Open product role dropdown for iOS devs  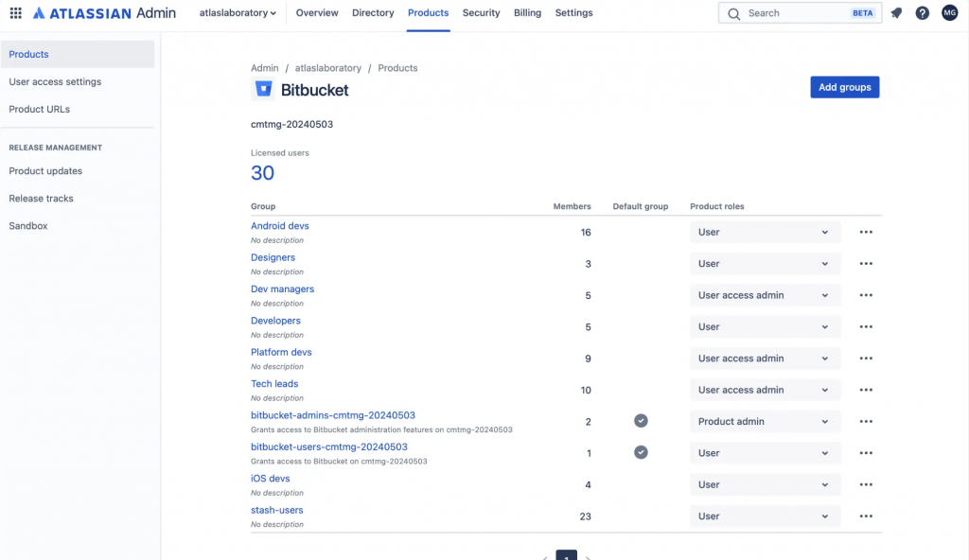click(765, 484)
